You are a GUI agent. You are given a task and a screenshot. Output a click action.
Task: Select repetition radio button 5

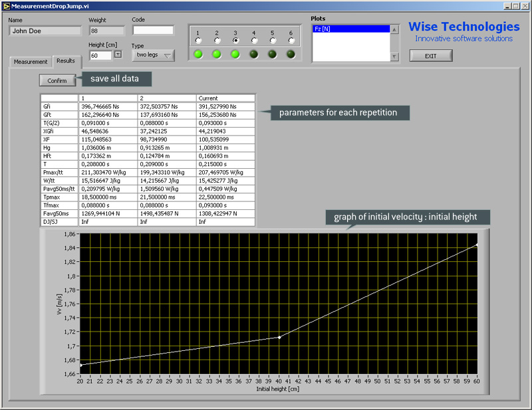pyautogui.click(x=273, y=41)
